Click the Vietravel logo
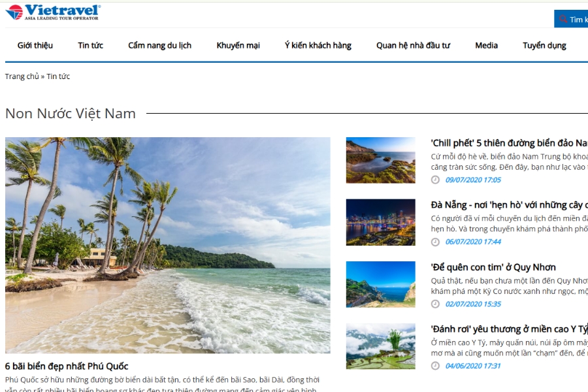 (53, 12)
